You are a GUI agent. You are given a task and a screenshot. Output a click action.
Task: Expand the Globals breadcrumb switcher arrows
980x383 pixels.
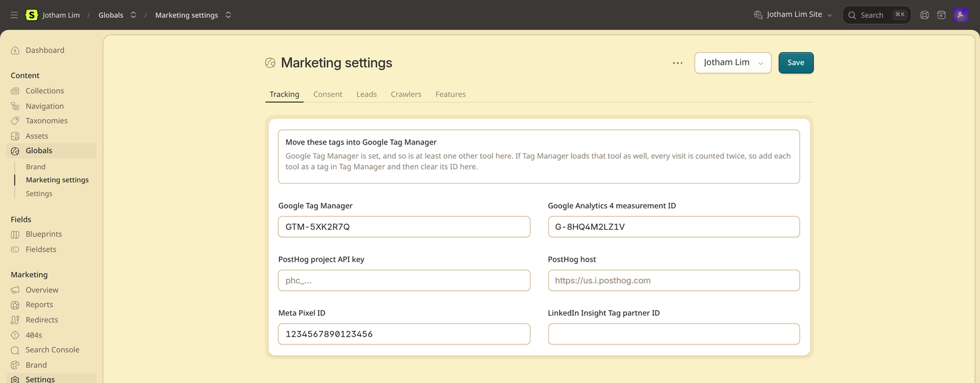pyautogui.click(x=133, y=15)
